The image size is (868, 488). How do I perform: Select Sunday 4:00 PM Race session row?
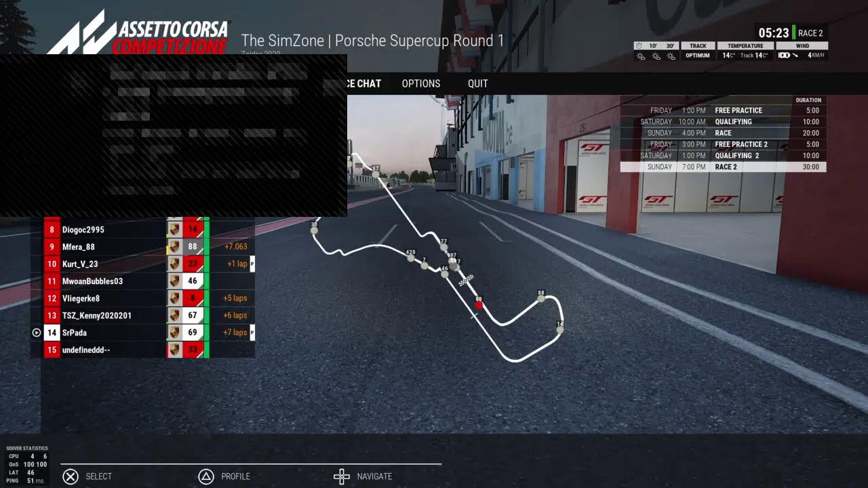(x=723, y=133)
